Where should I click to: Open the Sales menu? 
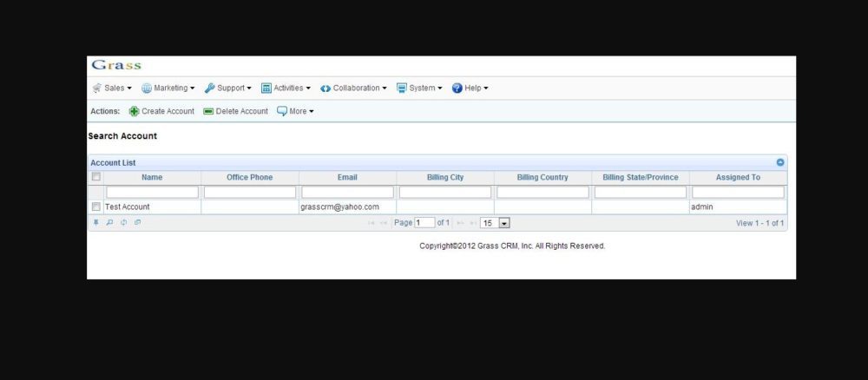[x=112, y=88]
